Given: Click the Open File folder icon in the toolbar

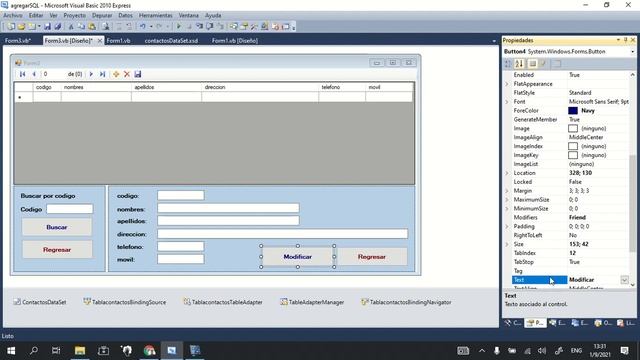Looking at the screenshot, I should point(21,27).
